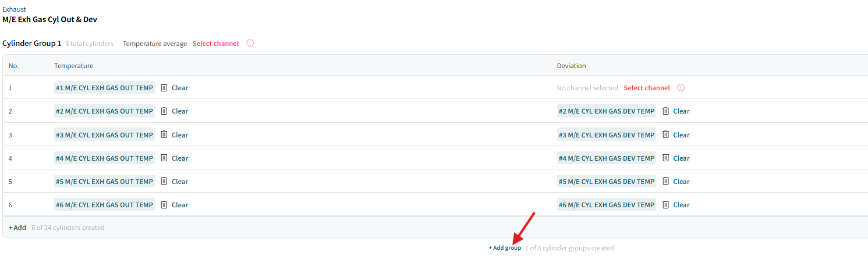Clear #6 M/E CYL EXH GAS DEV TEMP channel

(x=681, y=204)
